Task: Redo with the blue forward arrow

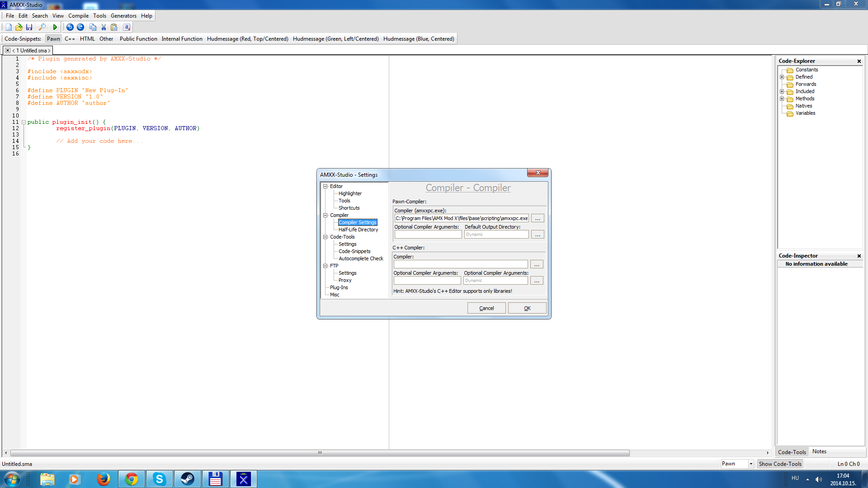Action: pos(80,27)
